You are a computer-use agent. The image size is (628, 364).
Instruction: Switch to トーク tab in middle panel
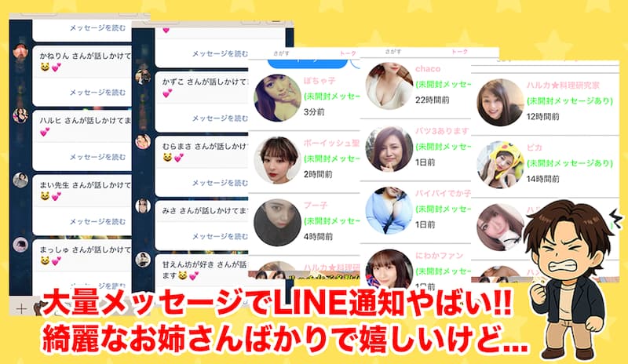pyautogui.click(x=348, y=53)
